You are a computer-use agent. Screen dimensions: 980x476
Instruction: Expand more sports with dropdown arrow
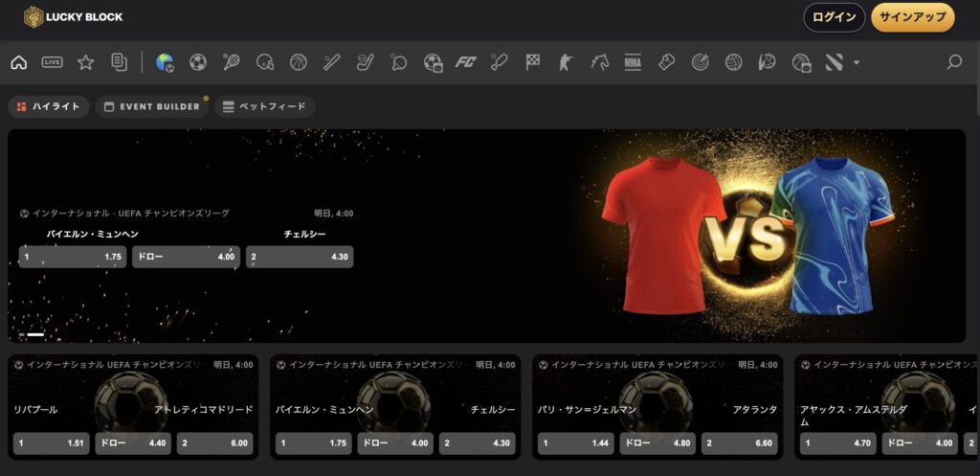(857, 62)
